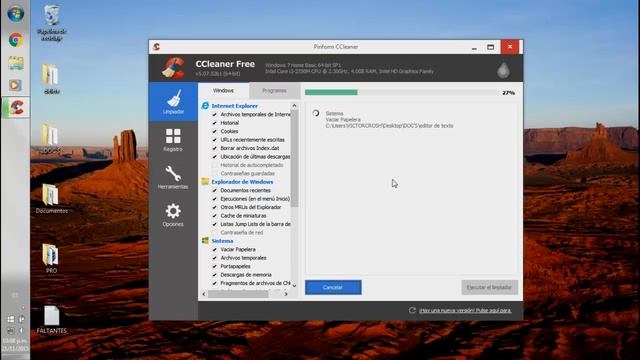This screenshot has width=640, height=360.
Task: Click the volume speaker icon in the system tray
Action: pos(21,330)
